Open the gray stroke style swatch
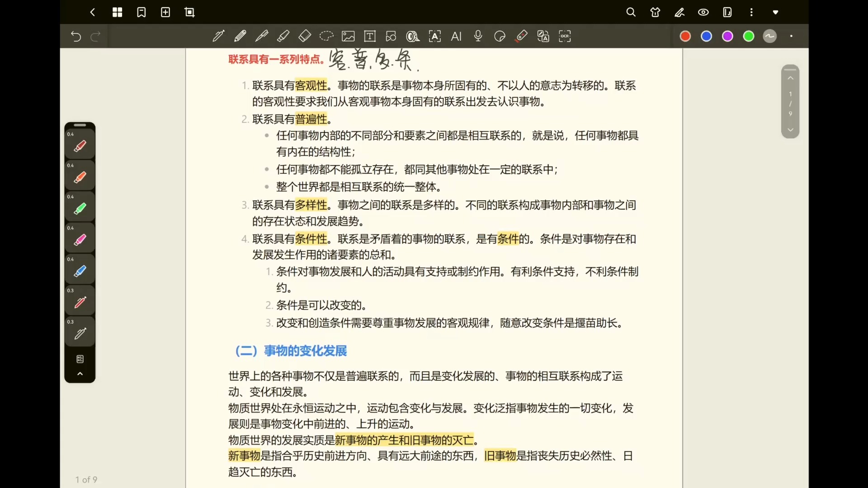 tap(770, 36)
